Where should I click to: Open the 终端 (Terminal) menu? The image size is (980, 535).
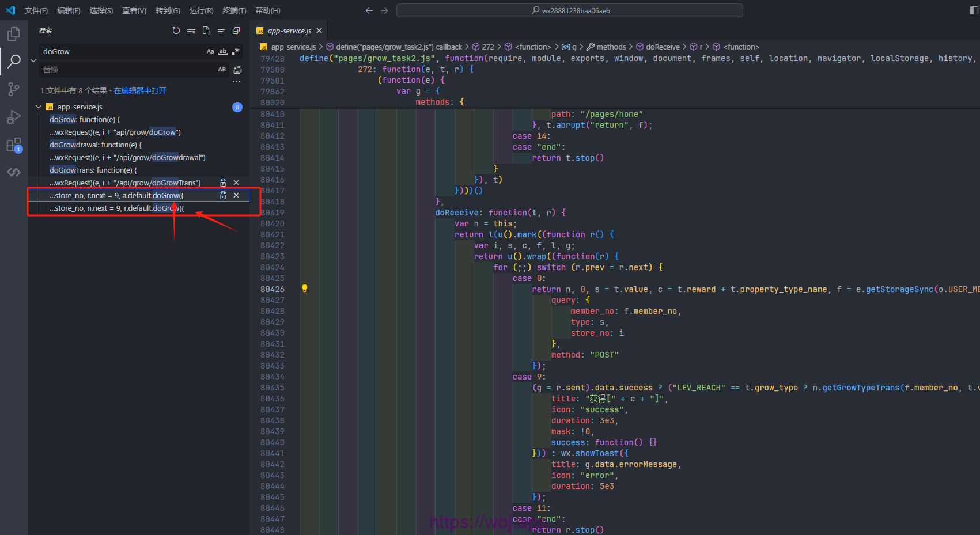pos(234,10)
